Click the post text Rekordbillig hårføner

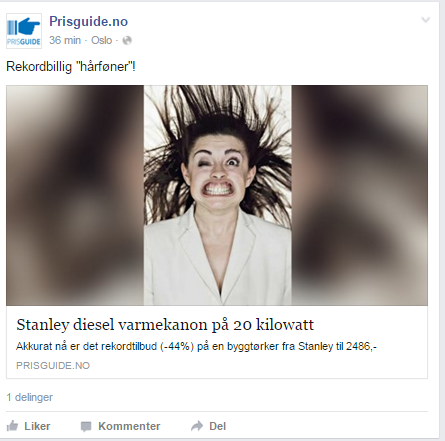71,67
